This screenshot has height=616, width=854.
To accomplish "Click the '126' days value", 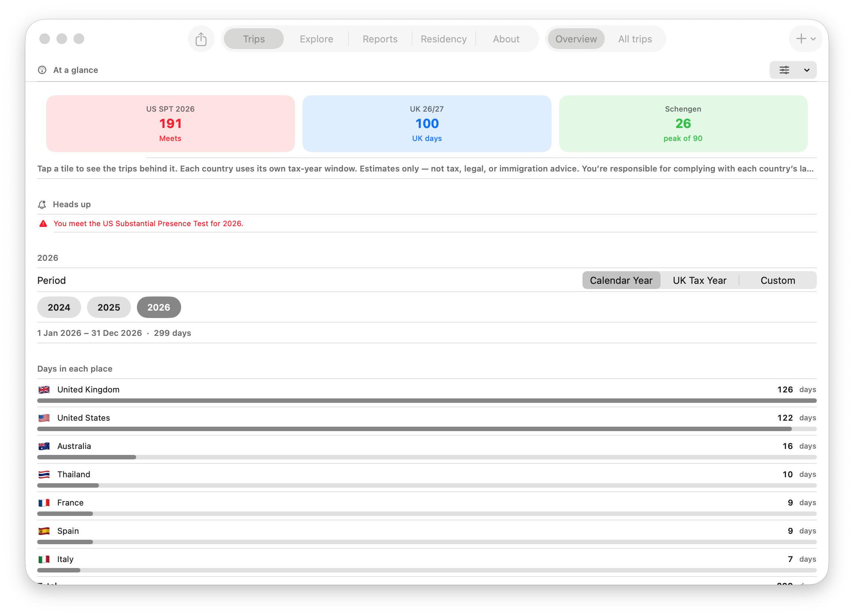I will point(785,390).
